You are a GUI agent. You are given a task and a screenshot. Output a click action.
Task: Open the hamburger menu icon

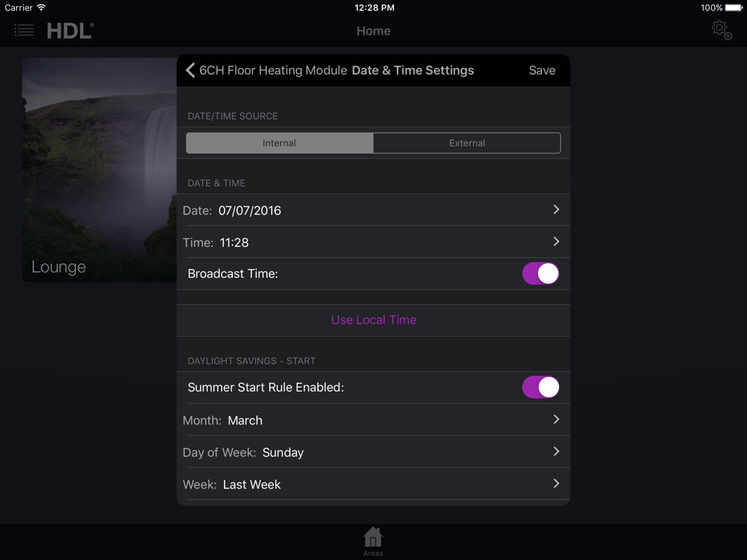pyautogui.click(x=24, y=31)
